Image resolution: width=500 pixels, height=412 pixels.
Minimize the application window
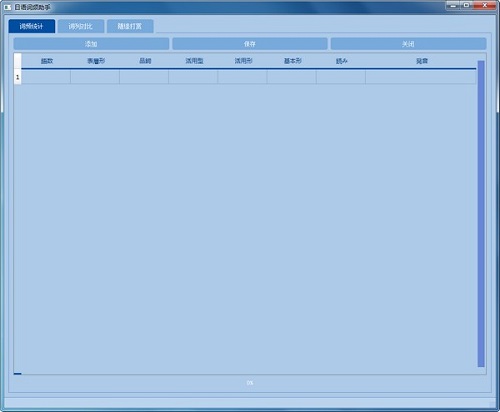click(x=453, y=5)
